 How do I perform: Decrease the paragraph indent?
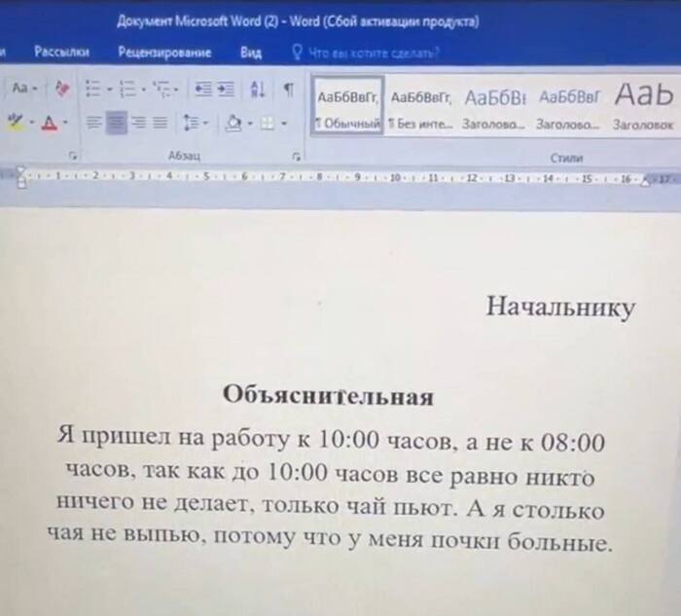(x=202, y=90)
